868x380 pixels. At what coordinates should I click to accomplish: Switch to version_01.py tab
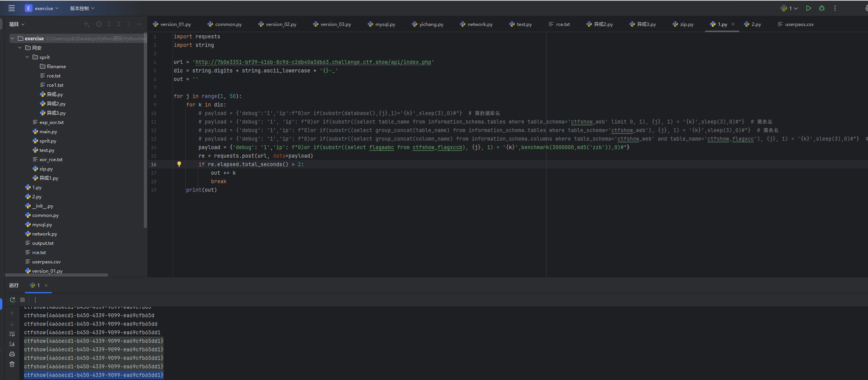click(172, 24)
